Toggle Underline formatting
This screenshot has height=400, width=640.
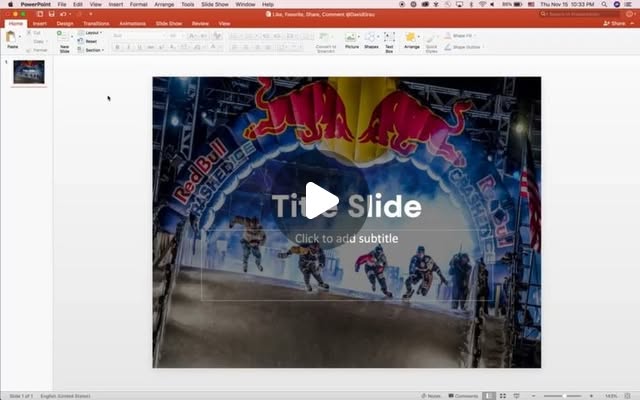pyautogui.click(x=140, y=47)
